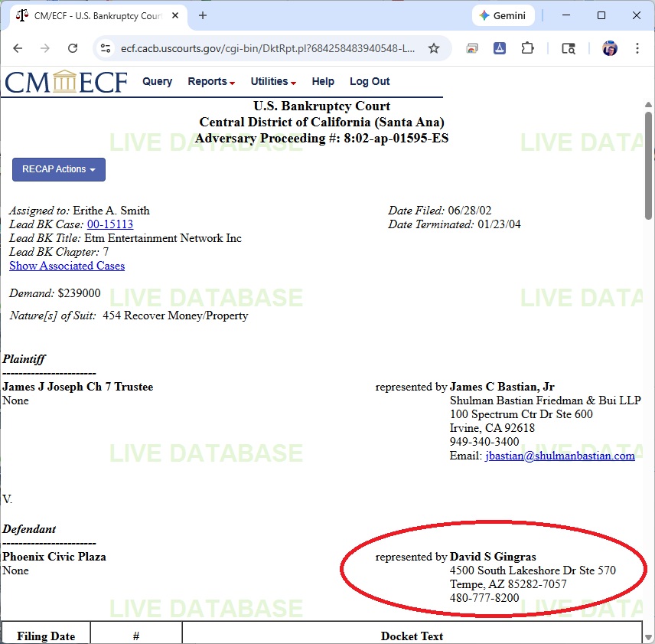The width and height of the screenshot is (655, 644).
Task: Open the Chrome three-dot menu
Action: pos(637,48)
